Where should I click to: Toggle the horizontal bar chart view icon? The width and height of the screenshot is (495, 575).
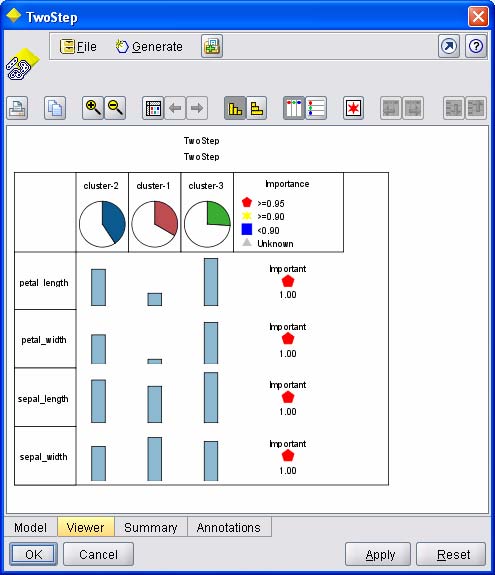pyautogui.click(x=257, y=108)
